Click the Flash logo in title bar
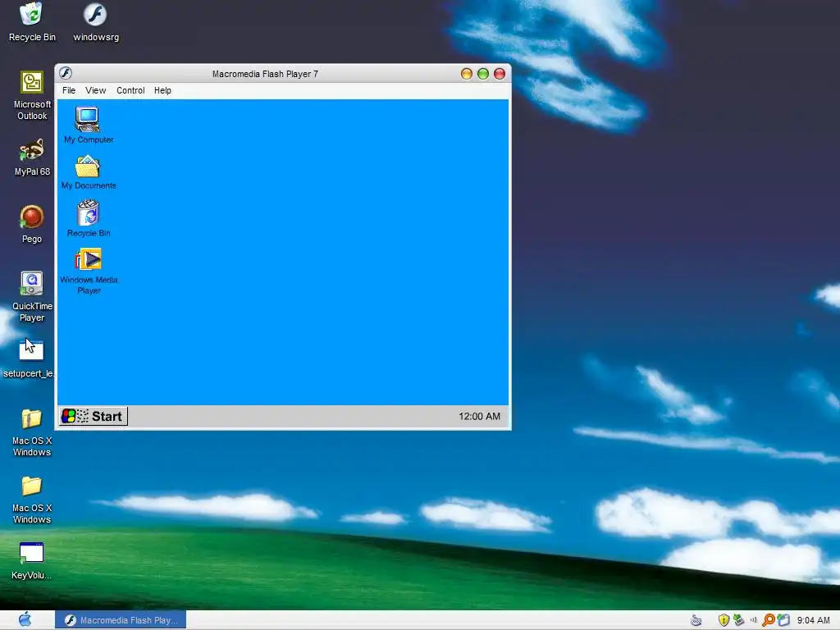This screenshot has height=630, width=840. (x=66, y=73)
